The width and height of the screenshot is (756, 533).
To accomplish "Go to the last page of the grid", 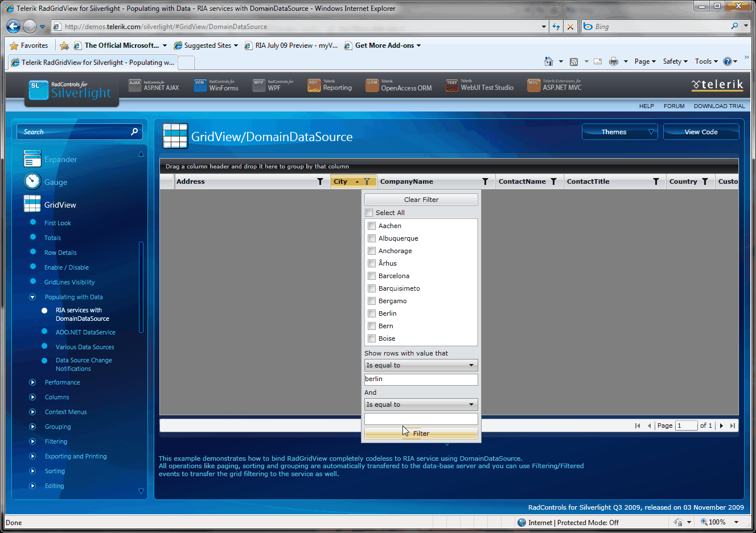I will [733, 425].
